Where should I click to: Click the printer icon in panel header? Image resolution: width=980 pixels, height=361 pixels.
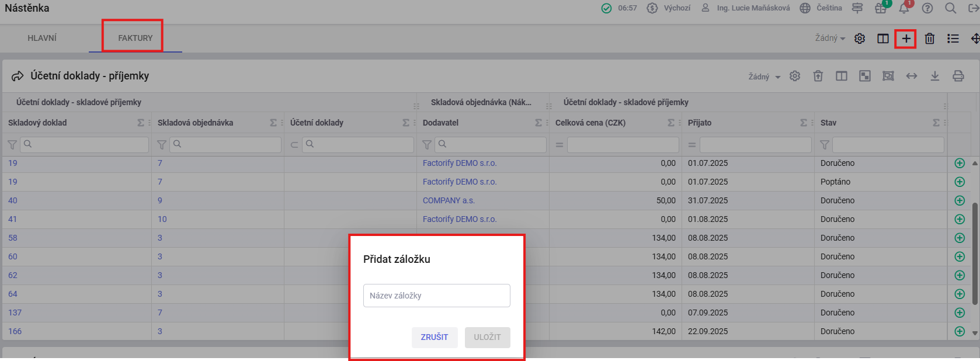pos(958,76)
